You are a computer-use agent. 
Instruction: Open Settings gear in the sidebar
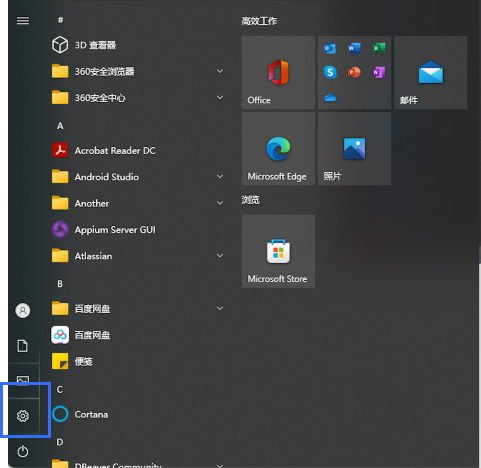coord(23,416)
